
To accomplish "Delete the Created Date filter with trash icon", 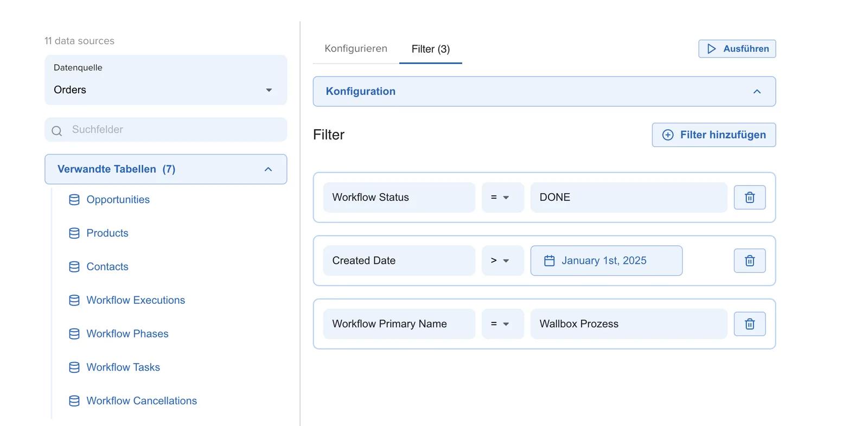I will pos(750,261).
